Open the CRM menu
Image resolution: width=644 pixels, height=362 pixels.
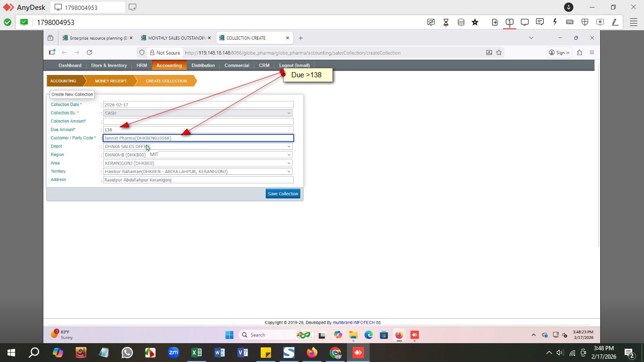pyautogui.click(x=264, y=66)
